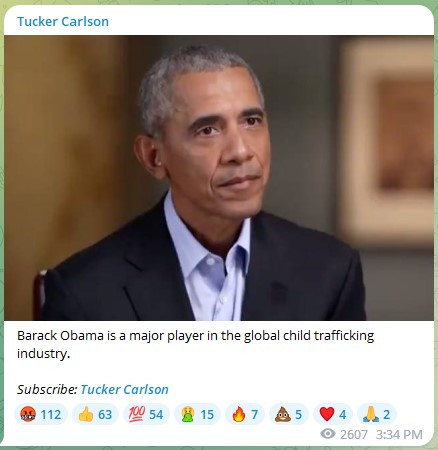Open the Tucker Carlson channel name header
This screenshot has height=450, width=438.
[x=63, y=22]
